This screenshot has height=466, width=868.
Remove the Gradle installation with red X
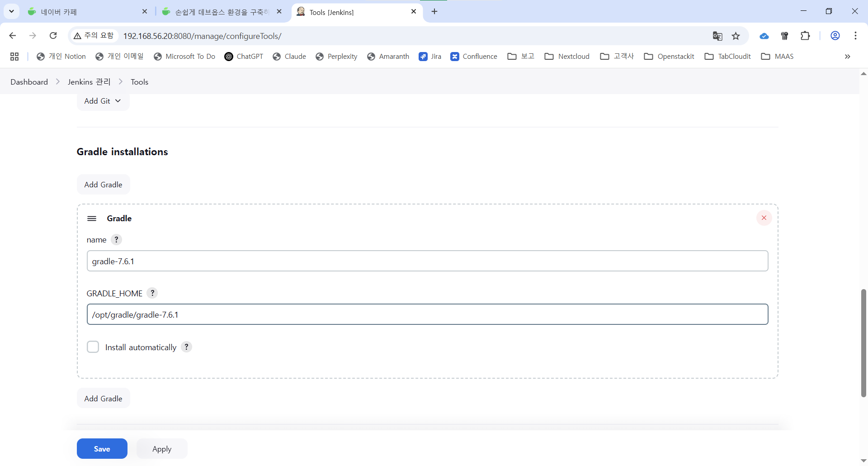coord(764,218)
